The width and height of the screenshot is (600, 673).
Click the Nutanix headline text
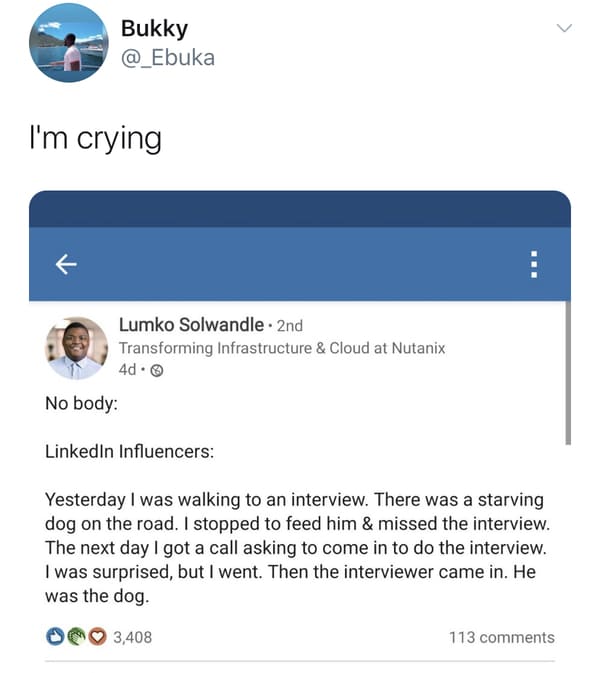[x=282, y=348]
